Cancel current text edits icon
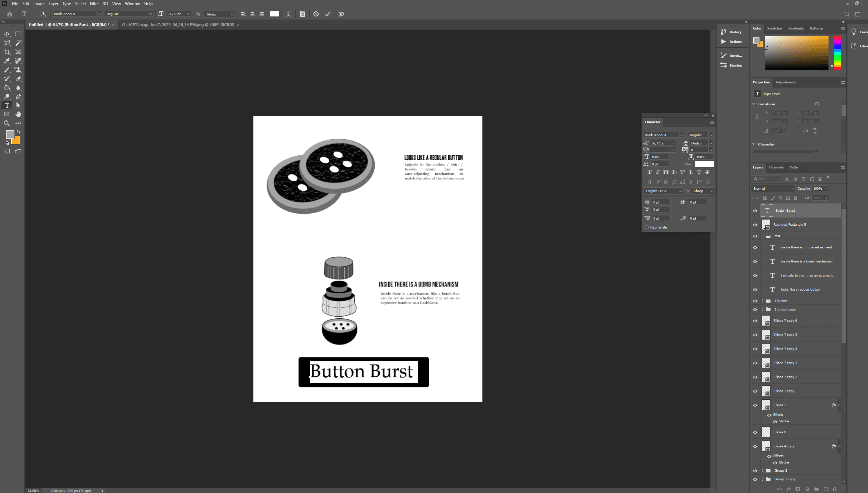This screenshot has width=868, height=493. [x=316, y=14]
